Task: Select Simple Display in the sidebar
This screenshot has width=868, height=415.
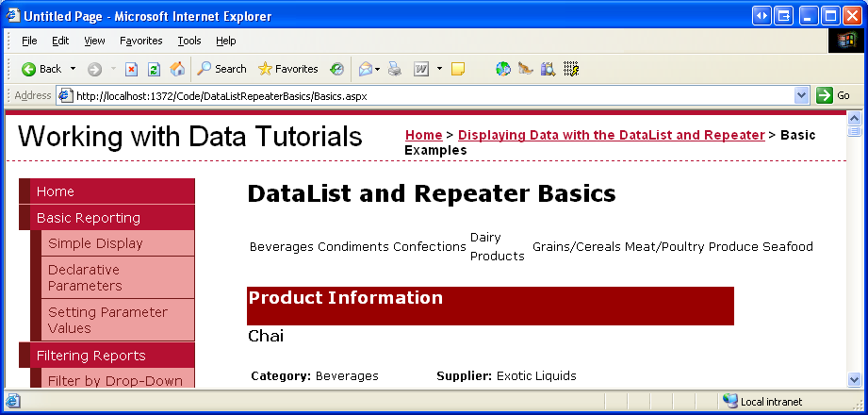Action: 95,243
